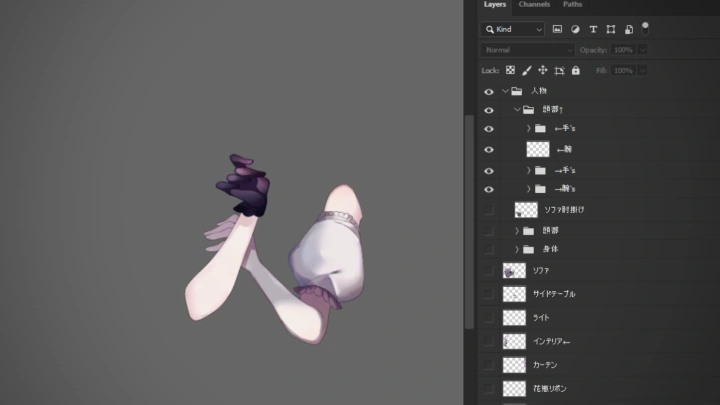Image resolution: width=720 pixels, height=405 pixels.
Task: Click the pixel layer filter icon
Action: point(557,29)
